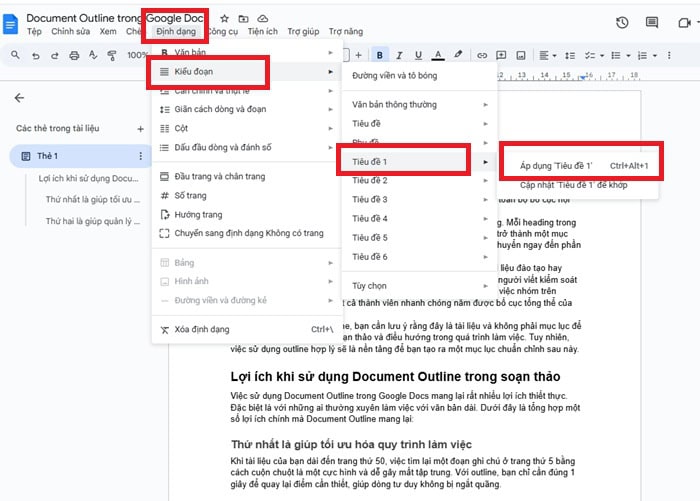Open the highlight color pen
The width and height of the screenshot is (700, 501).
tap(458, 54)
